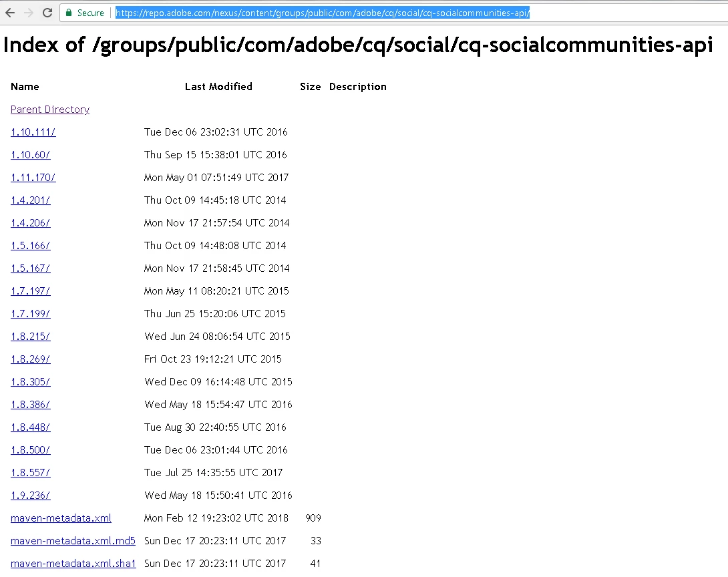The width and height of the screenshot is (728, 577).
Task: Reload the page with the refresh icon
Action: 47,13
